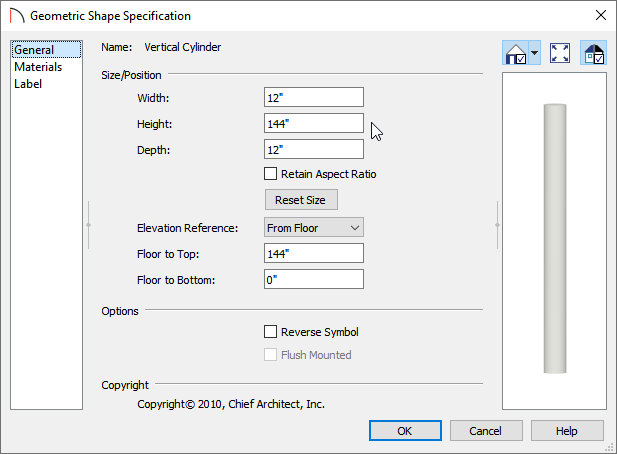Click the house view options icon

pyautogui.click(x=515, y=53)
